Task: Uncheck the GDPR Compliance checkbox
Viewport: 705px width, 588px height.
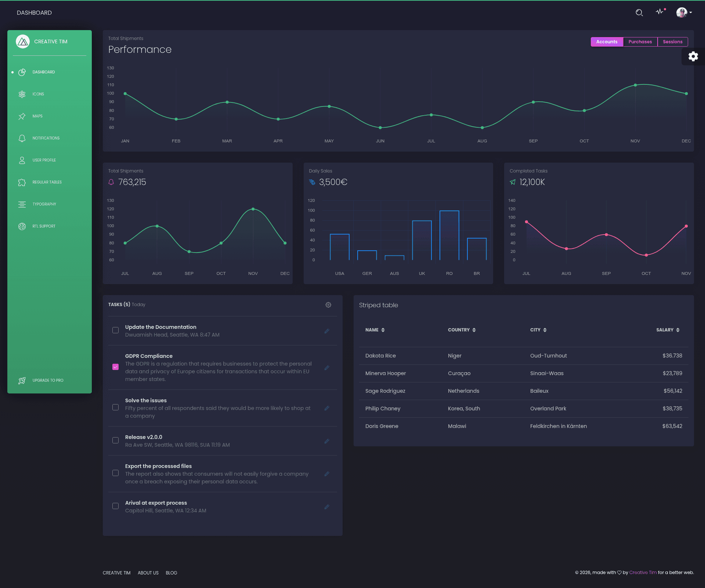Action: pos(115,367)
